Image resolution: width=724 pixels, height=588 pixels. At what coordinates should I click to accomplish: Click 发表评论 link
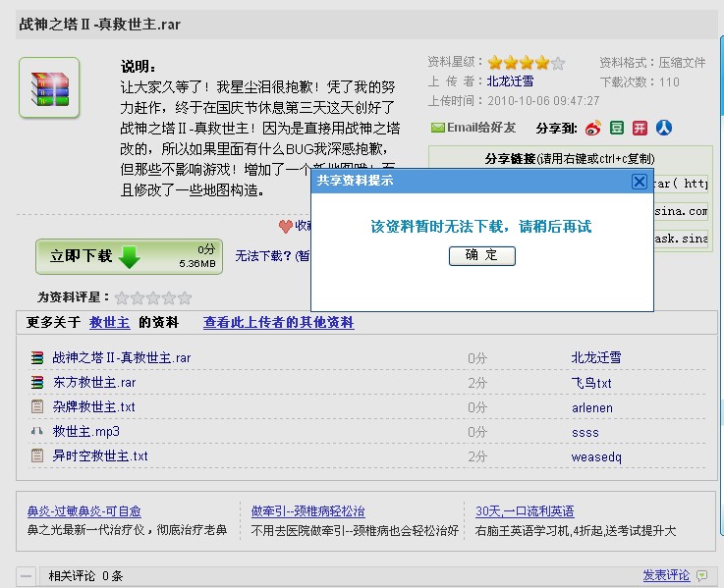coord(666,575)
